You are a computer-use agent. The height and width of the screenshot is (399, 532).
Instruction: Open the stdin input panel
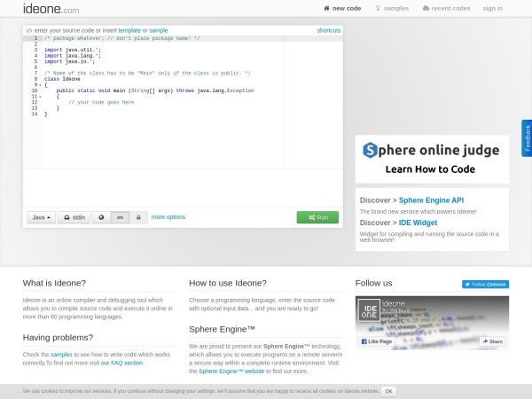pyautogui.click(x=74, y=216)
